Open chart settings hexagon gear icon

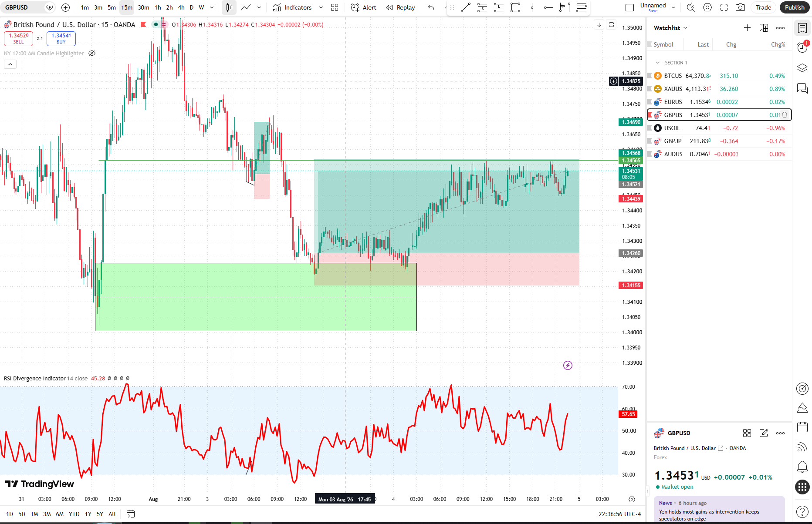pos(707,7)
